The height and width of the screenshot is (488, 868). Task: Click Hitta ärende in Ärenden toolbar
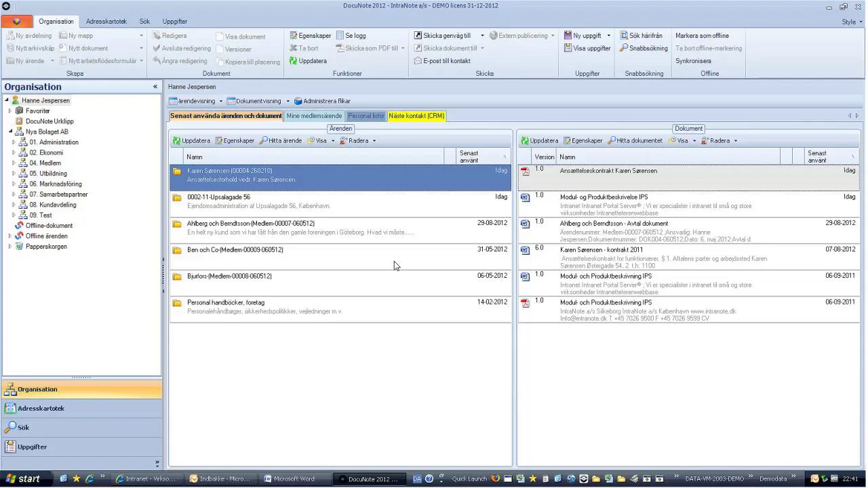coord(280,141)
